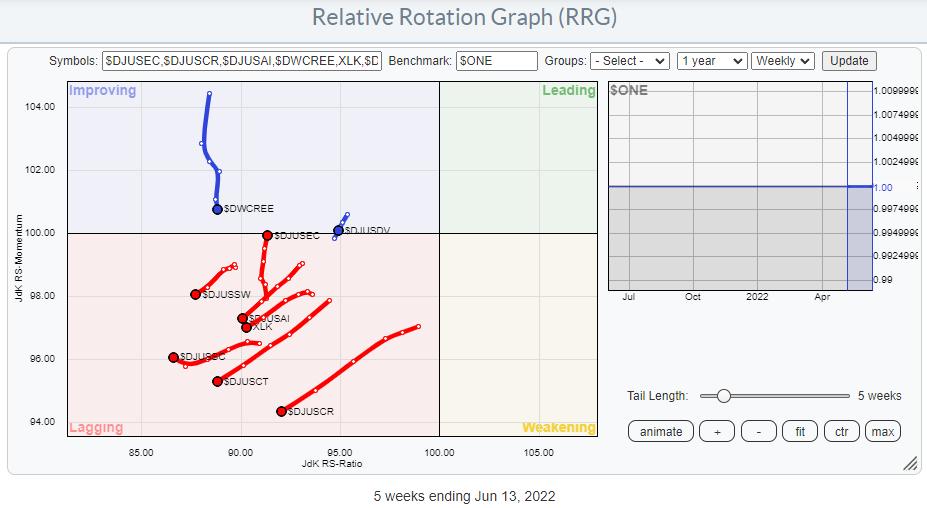Click the Symbols input field

(x=242, y=61)
